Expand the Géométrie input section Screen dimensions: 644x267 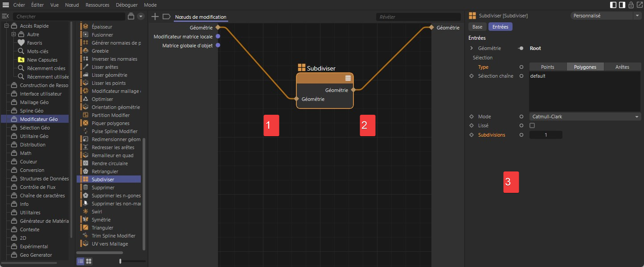[472, 48]
